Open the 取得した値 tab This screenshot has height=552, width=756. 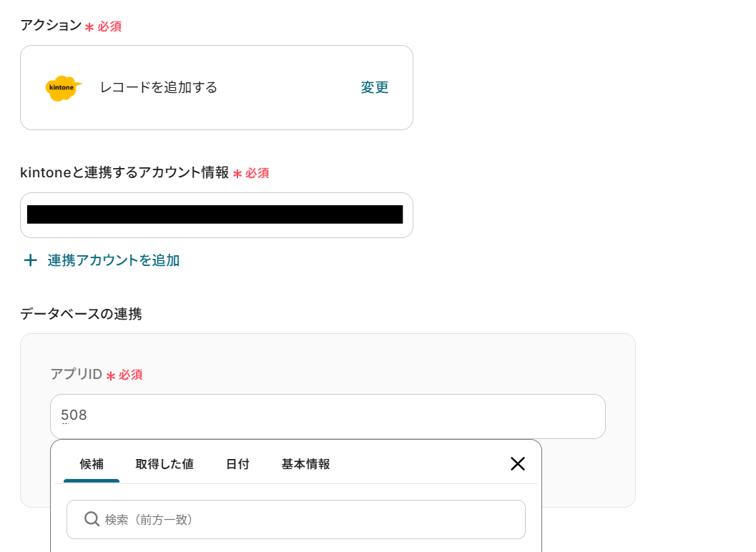[x=165, y=464]
